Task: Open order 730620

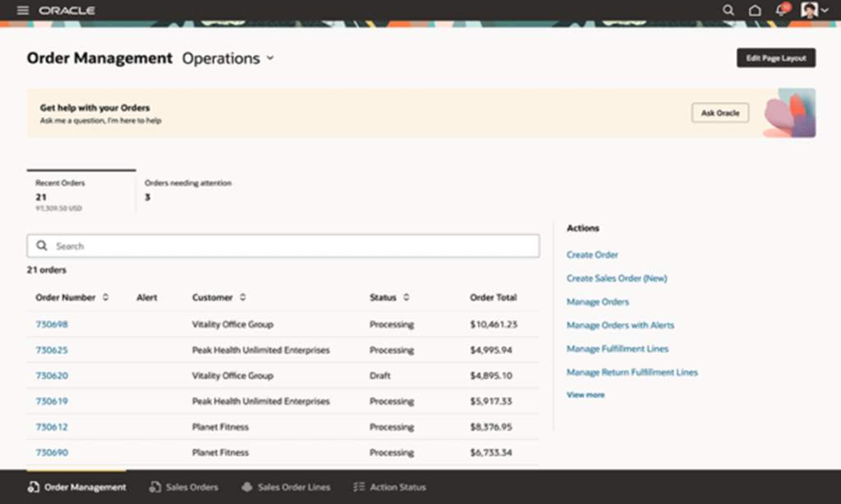Action: click(x=52, y=375)
